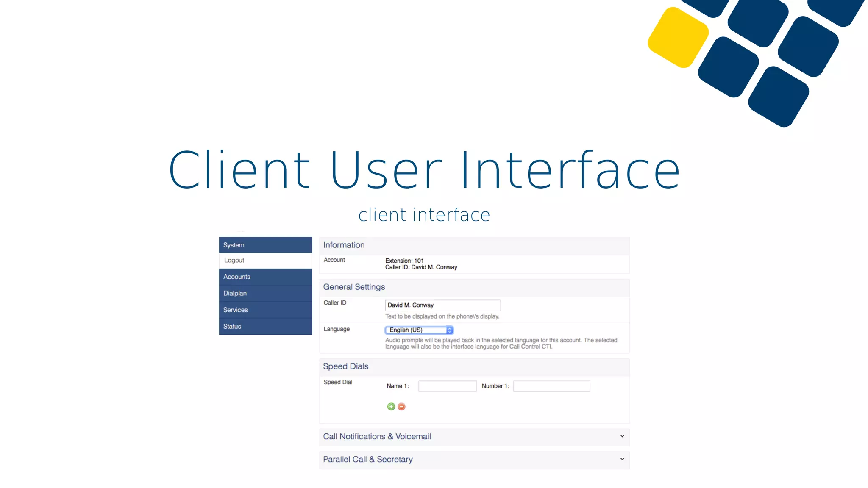This screenshot has width=868, height=488.
Task: Click Logout in the sidebar
Action: (265, 261)
